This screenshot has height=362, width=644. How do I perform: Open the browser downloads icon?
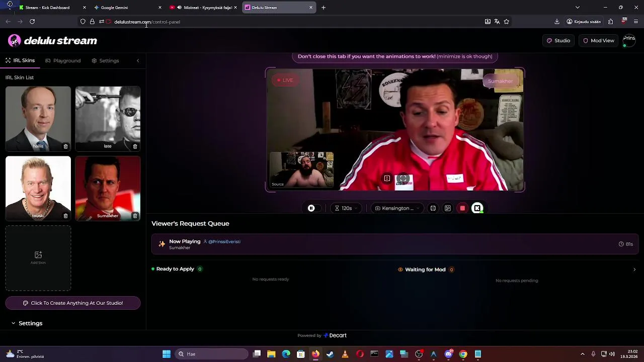coord(557,22)
